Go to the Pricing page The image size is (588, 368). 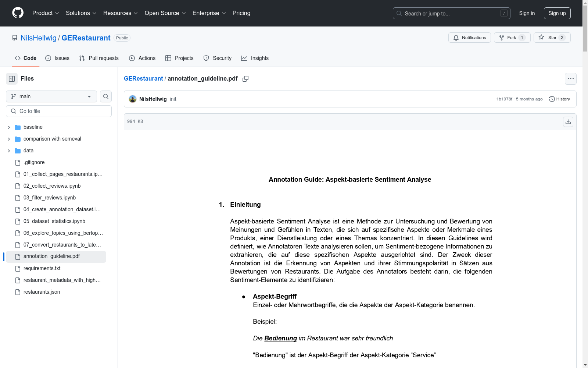tap(241, 13)
